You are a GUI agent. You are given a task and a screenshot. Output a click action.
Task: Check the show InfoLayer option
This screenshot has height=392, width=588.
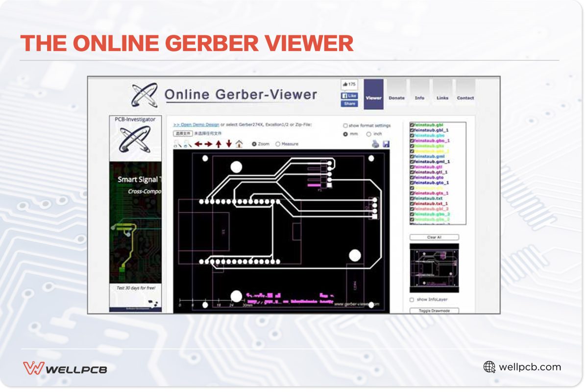[411, 299]
